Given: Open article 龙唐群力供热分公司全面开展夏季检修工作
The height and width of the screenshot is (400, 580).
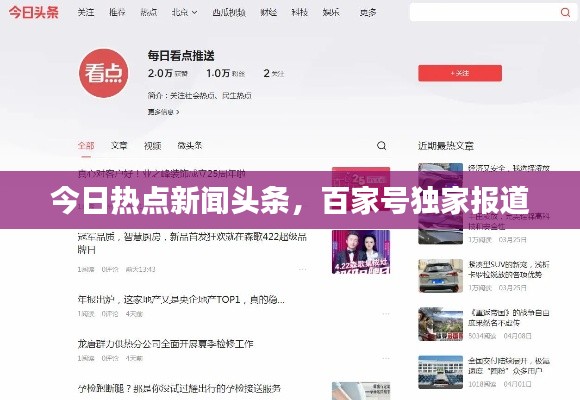Looking at the screenshot, I should pyautogui.click(x=165, y=344).
